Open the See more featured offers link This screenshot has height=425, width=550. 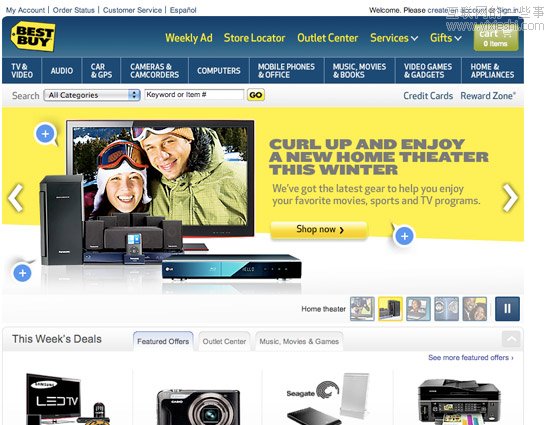(471, 358)
